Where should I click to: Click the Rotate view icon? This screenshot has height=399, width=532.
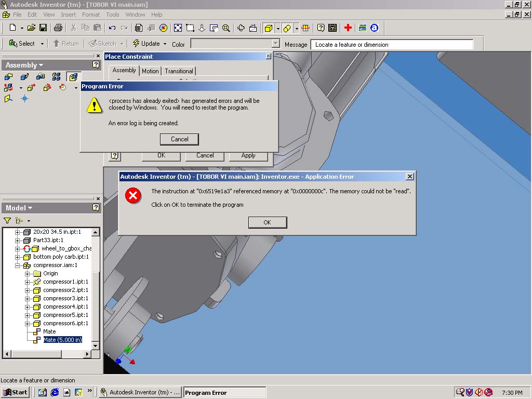[x=241, y=28]
